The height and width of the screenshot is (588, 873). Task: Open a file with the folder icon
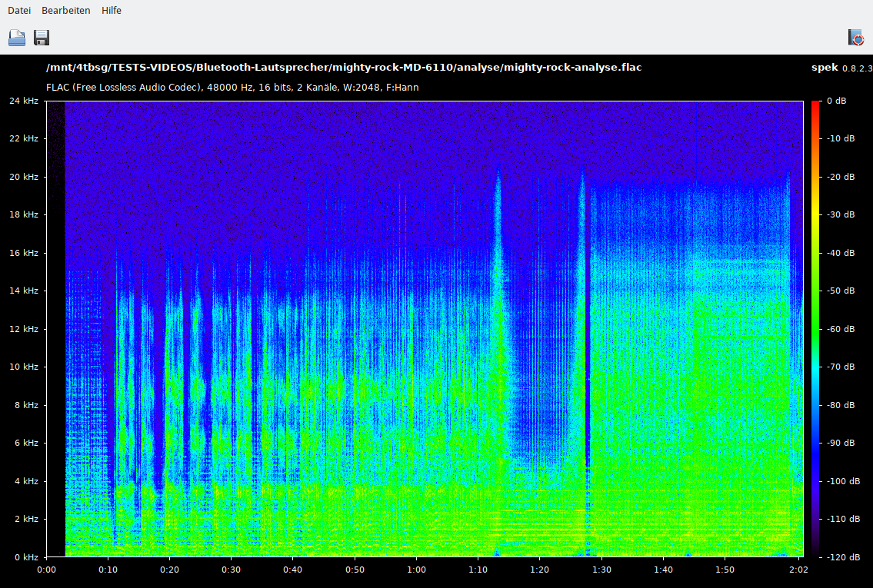click(17, 37)
